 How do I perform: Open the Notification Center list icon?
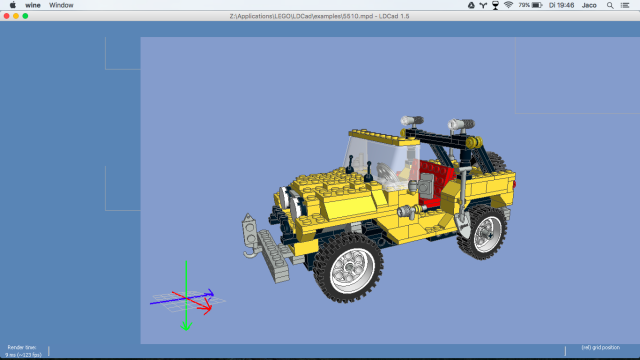pos(625,5)
